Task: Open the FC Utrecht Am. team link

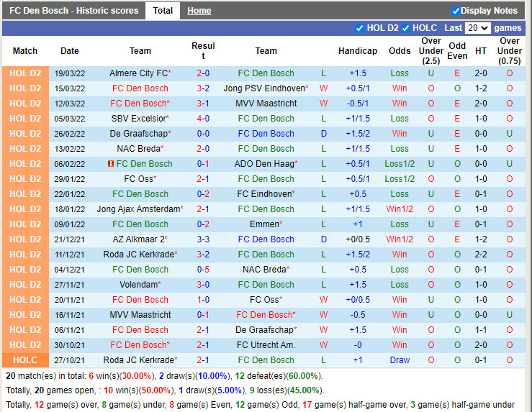Action: click(x=265, y=345)
